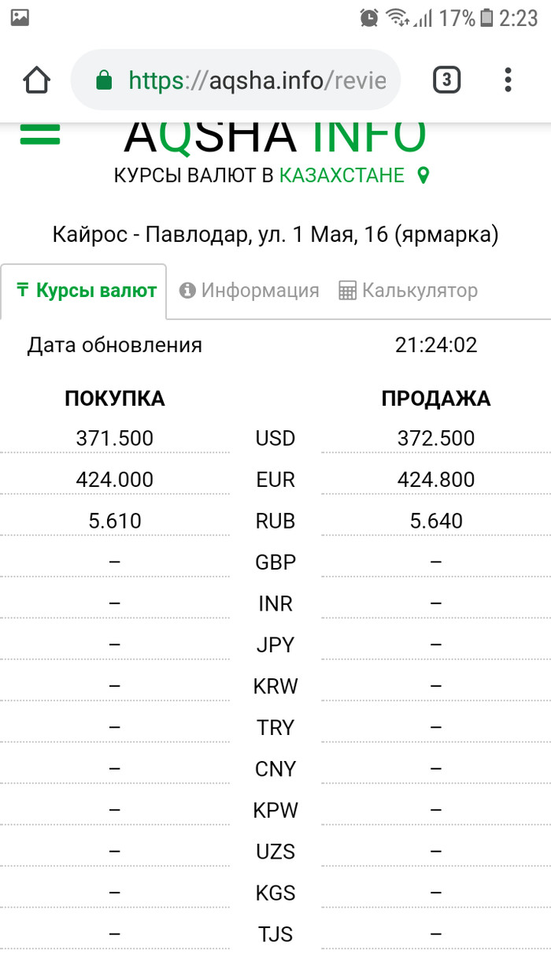551x980 pixels.
Task: Select the USD currency row
Action: pos(275,439)
